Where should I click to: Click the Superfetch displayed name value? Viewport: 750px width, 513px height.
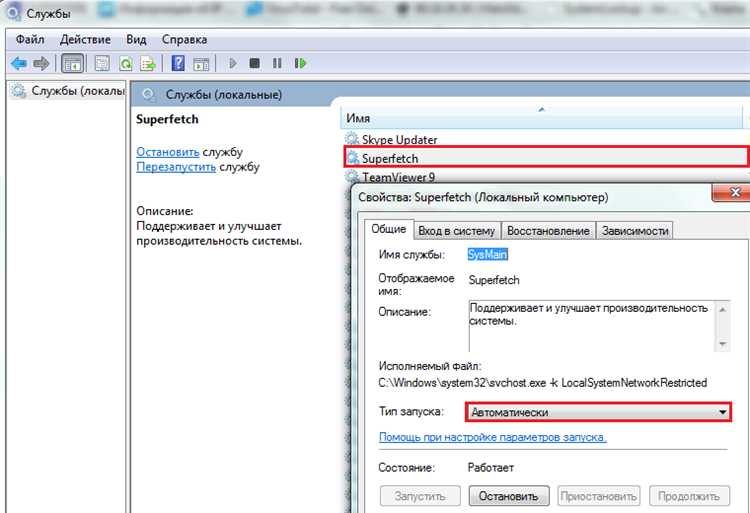494,280
